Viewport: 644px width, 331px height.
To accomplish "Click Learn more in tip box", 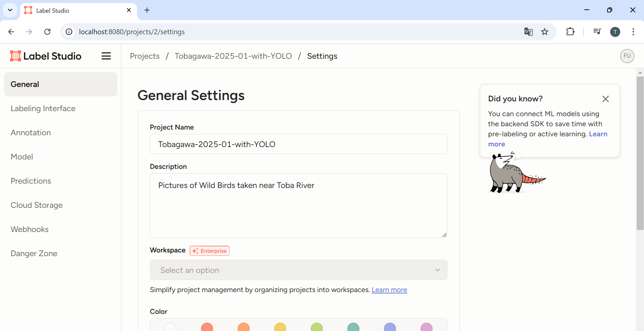I will (x=598, y=134).
